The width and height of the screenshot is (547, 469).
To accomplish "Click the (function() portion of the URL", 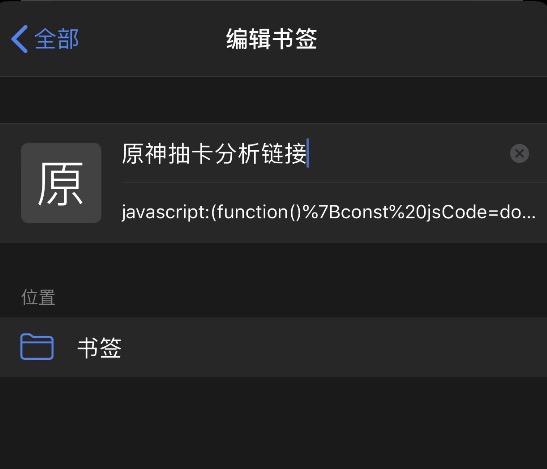I will [x=256, y=212].
